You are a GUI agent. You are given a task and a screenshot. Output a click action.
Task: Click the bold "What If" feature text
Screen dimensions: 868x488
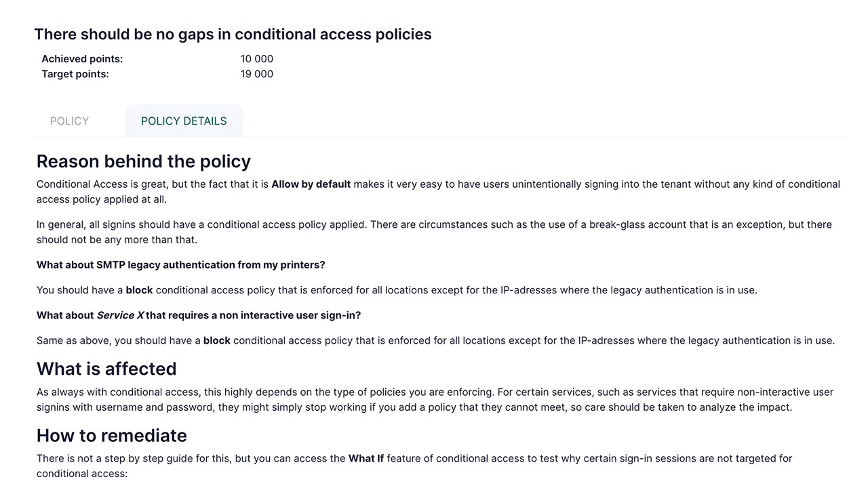point(366,459)
